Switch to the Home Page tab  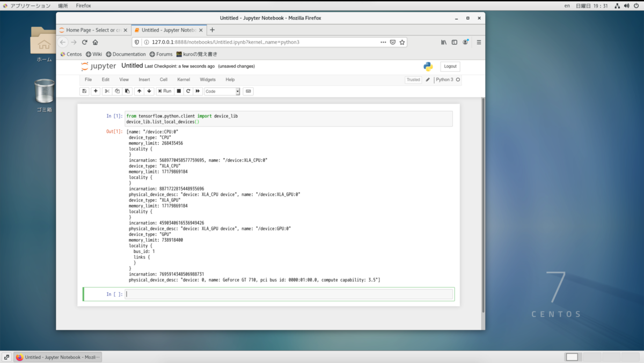pyautogui.click(x=93, y=30)
